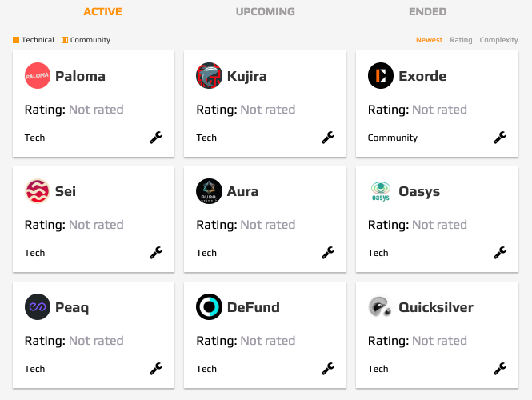The image size is (532, 400).
Task: Click the wrench icon on DeFund card
Action: click(x=328, y=369)
